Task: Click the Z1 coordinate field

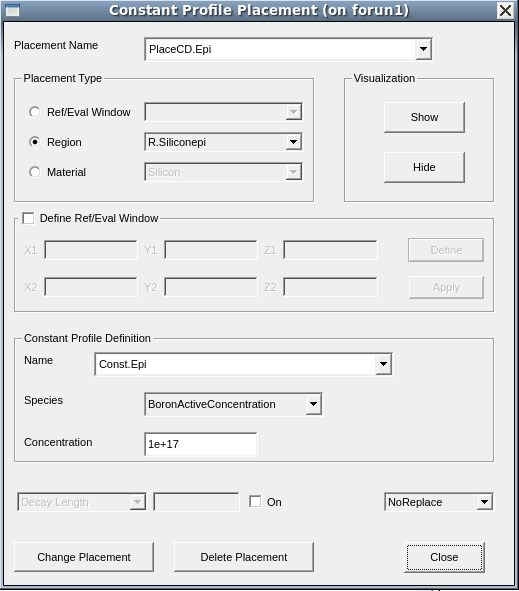Action: pyautogui.click(x=330, y=250)
